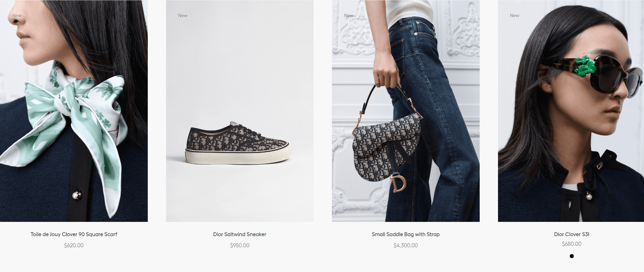This screenshot has width=644, height=272.
Task: Open the Small Saddle Bag with Strap link
Action: pyautogui.click(x=406, y=234)
